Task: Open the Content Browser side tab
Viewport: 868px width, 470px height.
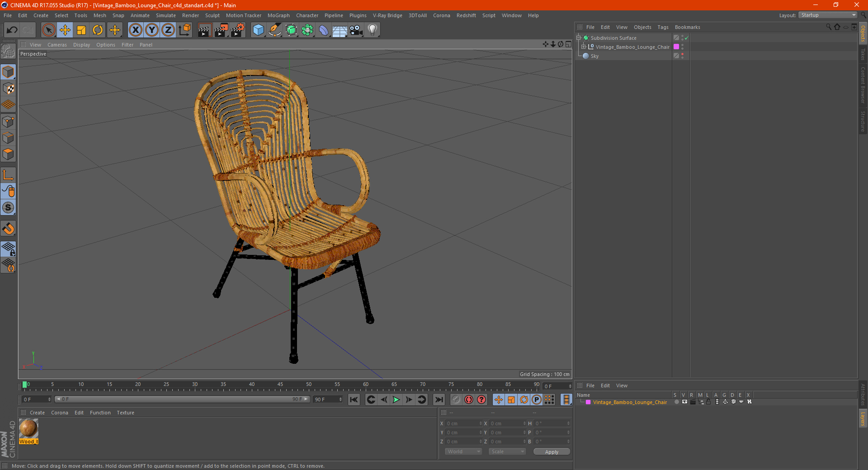Action: point(863,85)
